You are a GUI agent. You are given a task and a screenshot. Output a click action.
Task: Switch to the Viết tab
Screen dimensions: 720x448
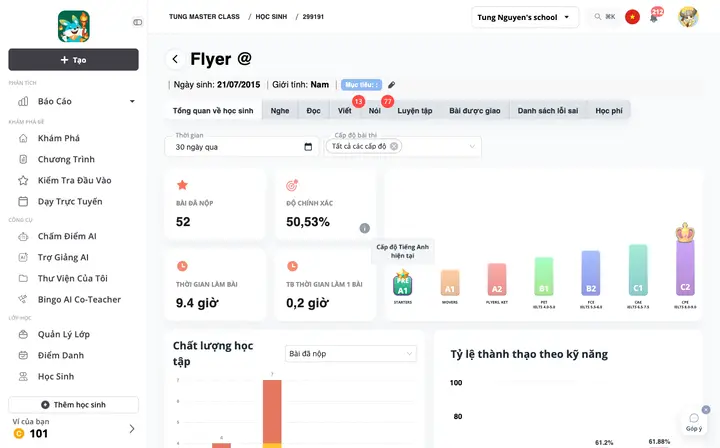344,111
